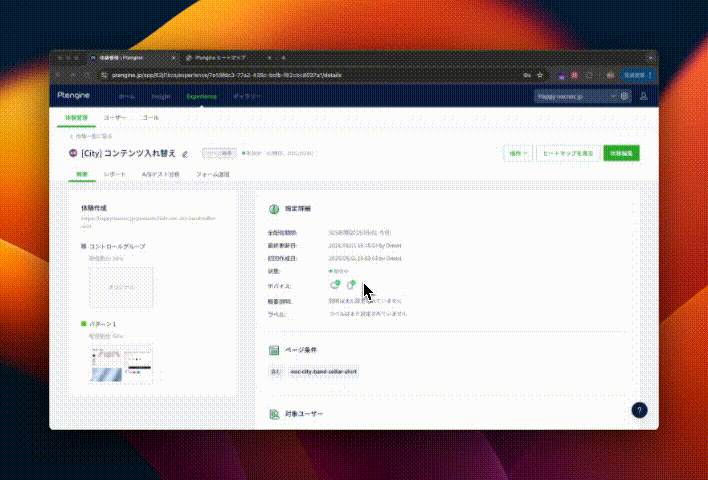This screenshot has height=480, width=708.
Task: Click the green 体験編集 button
Action: pyautogui.click(x=621, y=153)
